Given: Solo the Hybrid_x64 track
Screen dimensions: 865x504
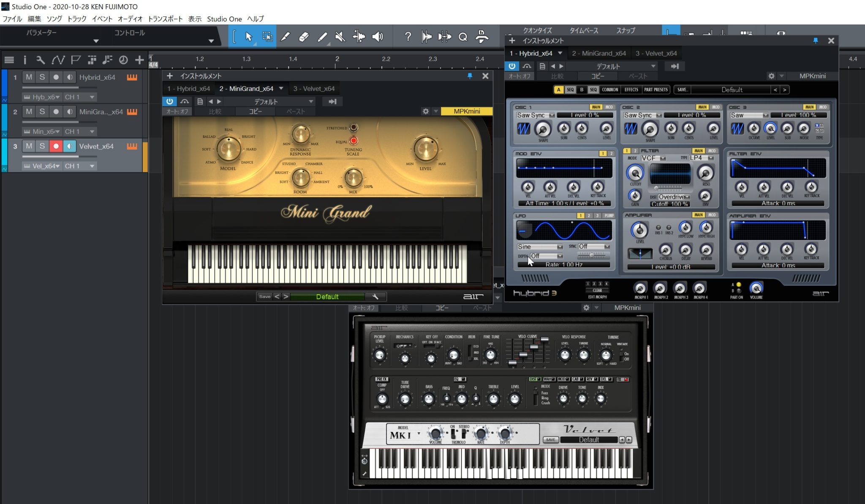Looking at the screenshot, I should (42, 76).
